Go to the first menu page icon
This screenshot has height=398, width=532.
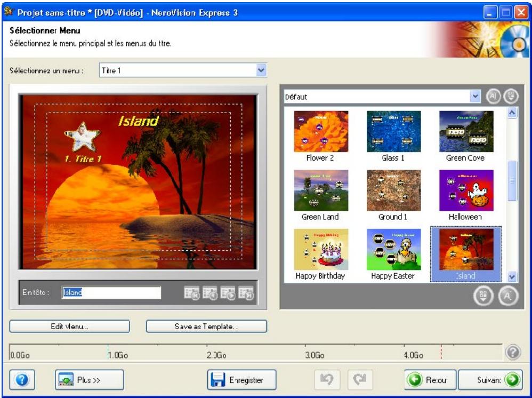191,293
